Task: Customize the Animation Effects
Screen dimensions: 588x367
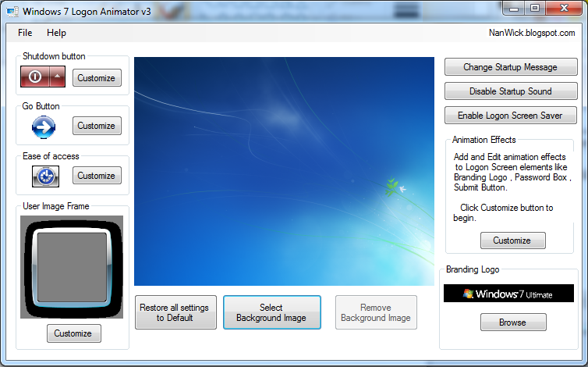Action: (x=512, y=241)
